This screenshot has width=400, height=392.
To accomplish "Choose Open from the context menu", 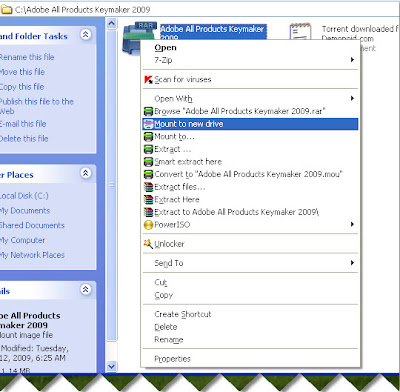I will [250, 48].
